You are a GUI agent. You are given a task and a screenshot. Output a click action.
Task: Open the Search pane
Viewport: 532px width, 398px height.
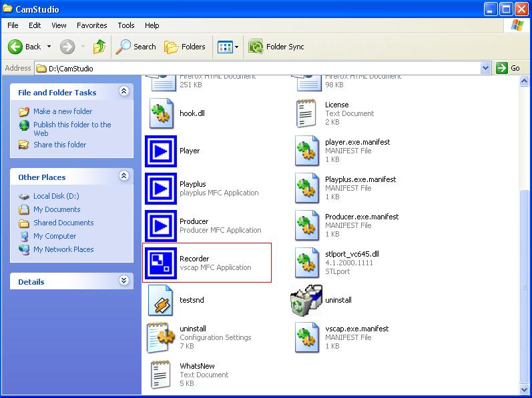pos(136,47)
